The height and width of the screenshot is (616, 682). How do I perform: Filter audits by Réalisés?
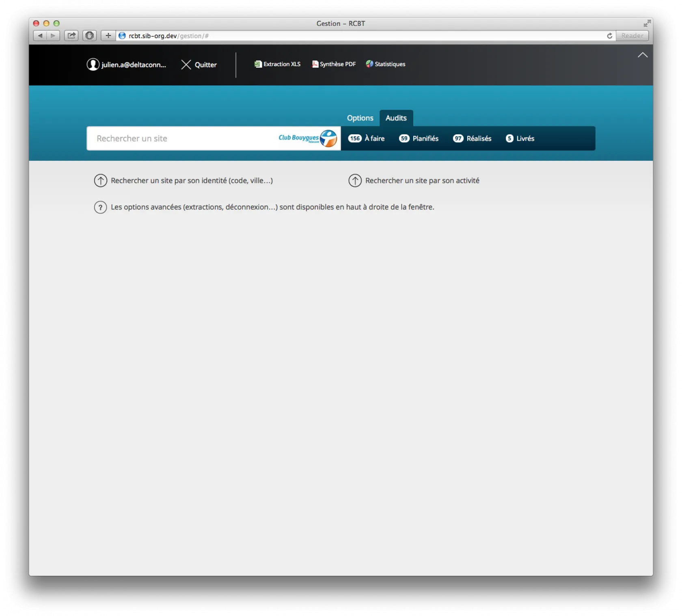click(x=472, y=138)
